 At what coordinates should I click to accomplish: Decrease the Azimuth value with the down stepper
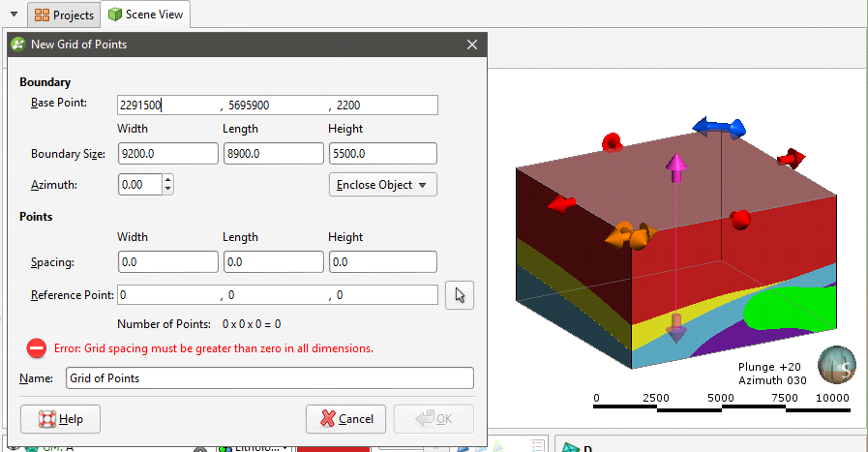click(x=167, y=189)
